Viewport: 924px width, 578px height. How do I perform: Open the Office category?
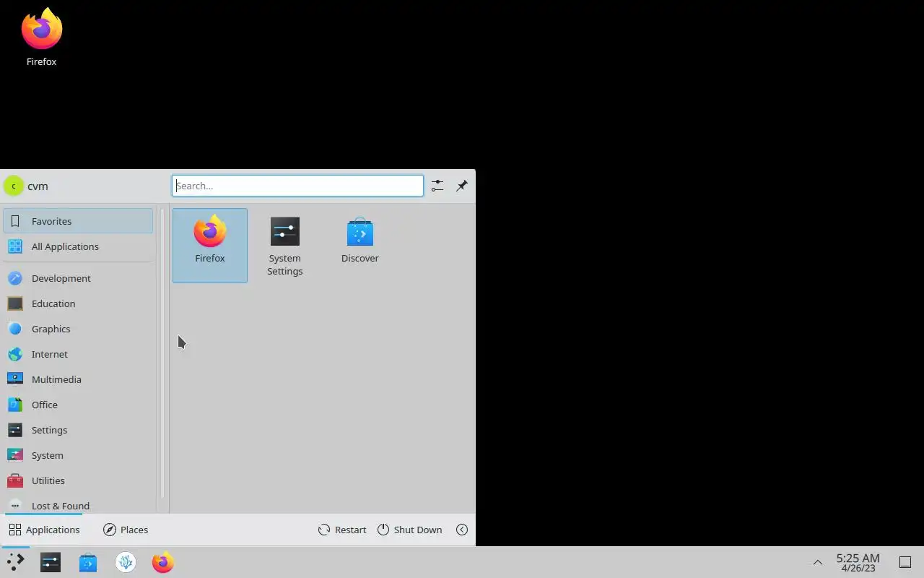coord(78,405)
